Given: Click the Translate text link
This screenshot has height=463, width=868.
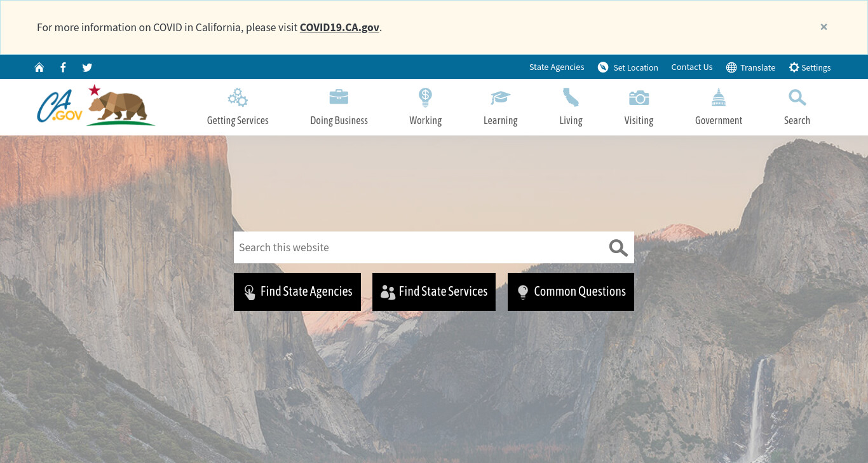Looking at the screenshot, I should [x=757, y=67].
